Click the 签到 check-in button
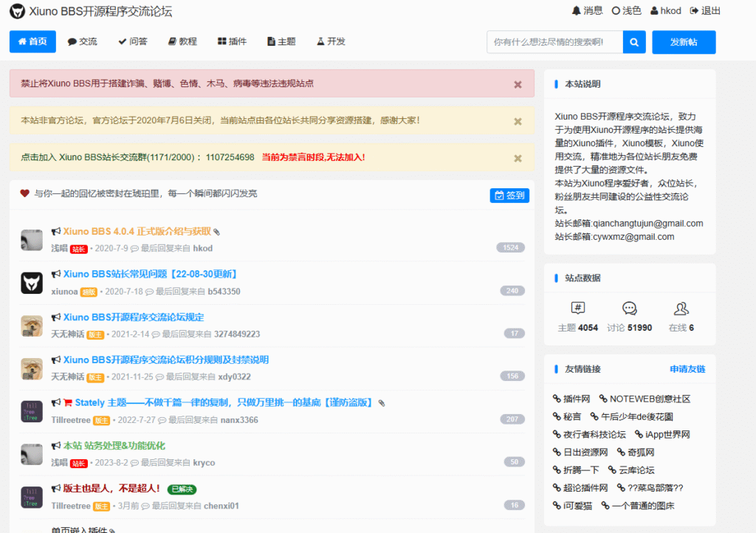The height and width of the screenshot is (533, 756). coord(509,196)
